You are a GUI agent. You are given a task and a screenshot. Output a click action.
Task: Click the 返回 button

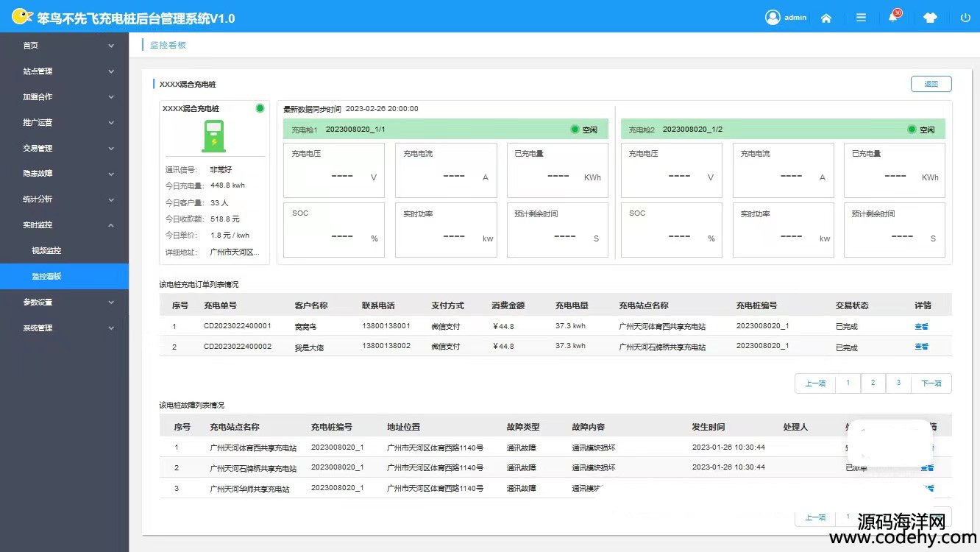pos(931,84)
